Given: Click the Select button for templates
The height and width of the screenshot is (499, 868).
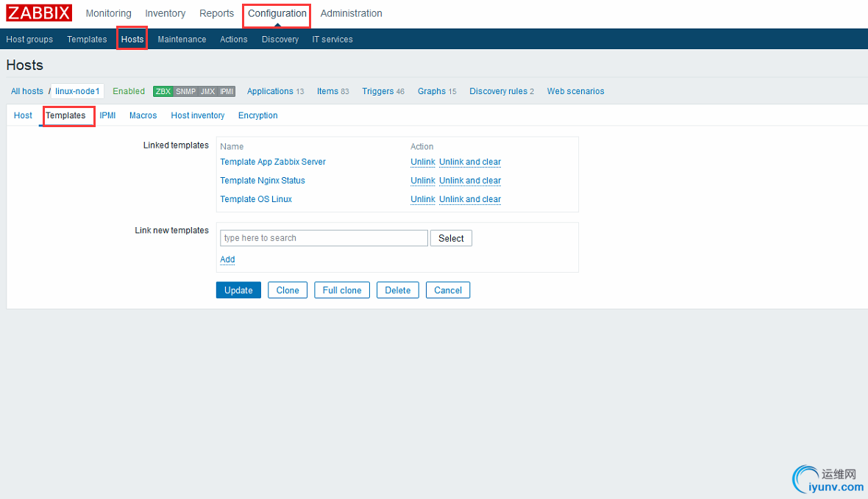Looking at the screenshot, I should pyautogui.click(x=451, y=238).
